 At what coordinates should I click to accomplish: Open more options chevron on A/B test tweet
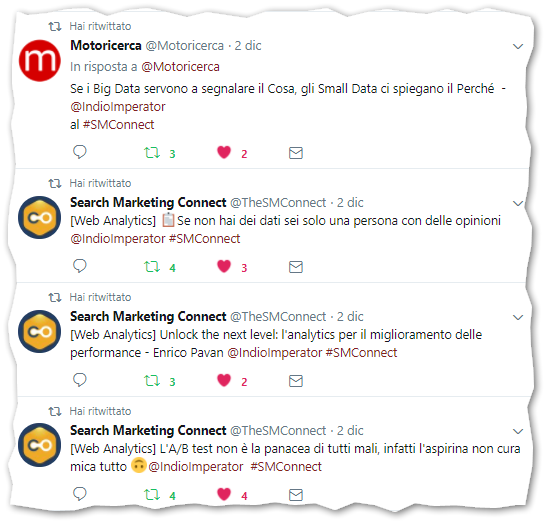click(x=518, y=431)
